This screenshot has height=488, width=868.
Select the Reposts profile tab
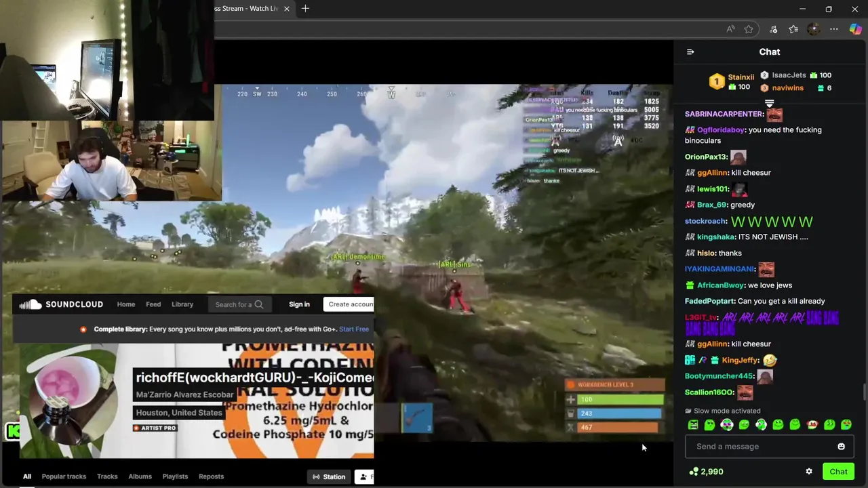tap(211, 476)
